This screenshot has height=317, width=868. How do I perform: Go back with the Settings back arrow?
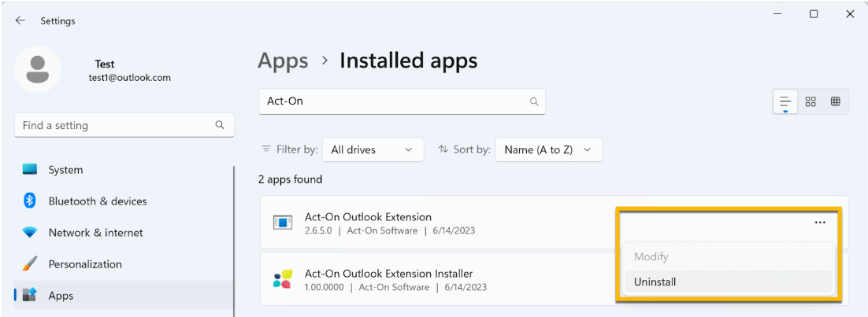pos(20,20)
